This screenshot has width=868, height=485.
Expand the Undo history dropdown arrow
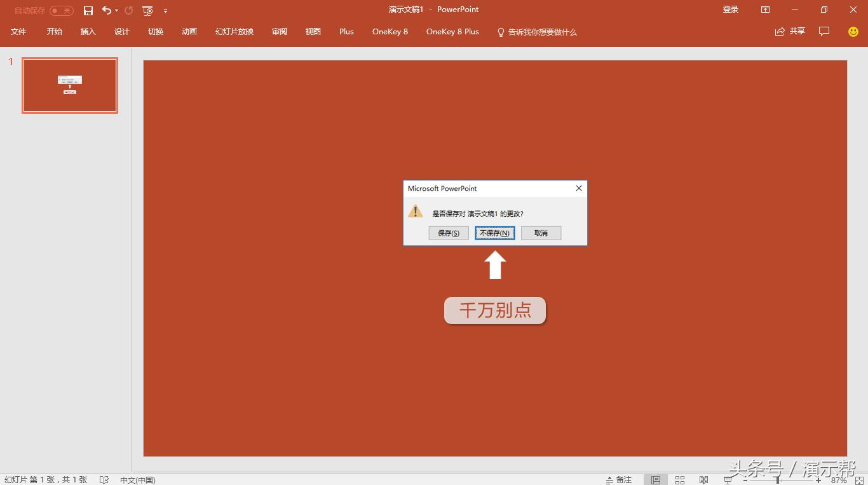point(117,11)
